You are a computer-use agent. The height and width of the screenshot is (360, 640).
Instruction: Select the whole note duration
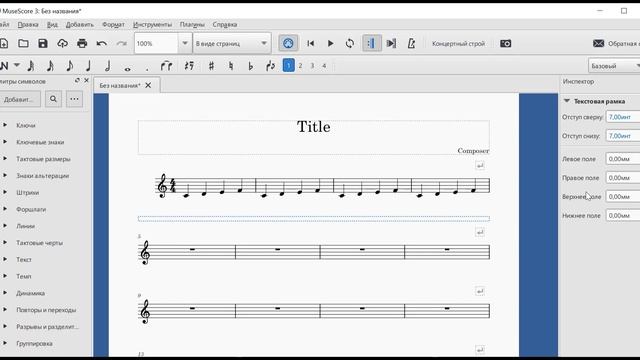point(127,69)
